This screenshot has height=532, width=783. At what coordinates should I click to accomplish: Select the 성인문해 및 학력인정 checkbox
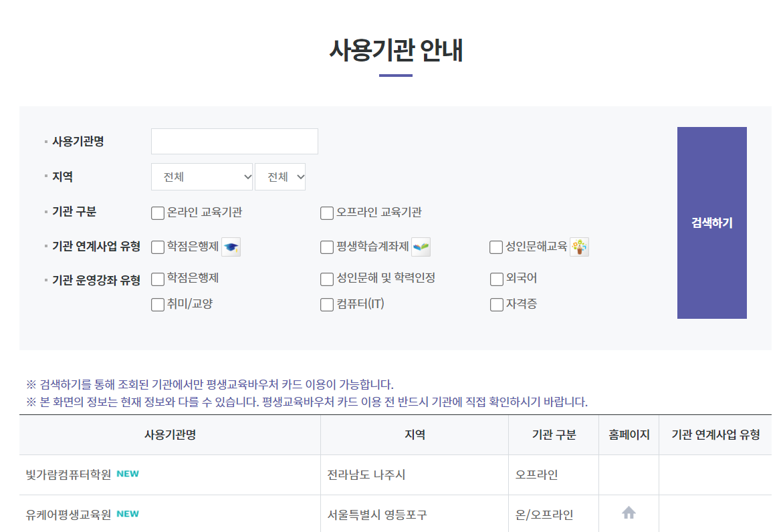pyautogui.click(x=326, y=279)
